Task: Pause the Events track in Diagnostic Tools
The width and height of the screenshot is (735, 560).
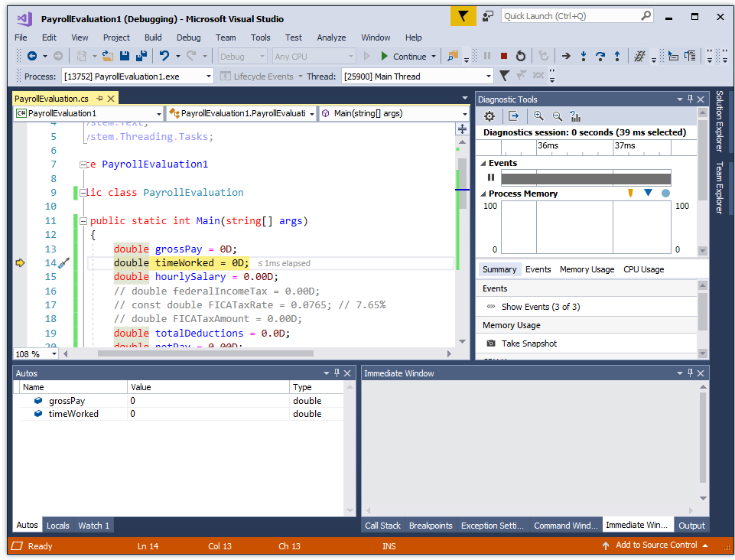Action: tap(491, 177)
